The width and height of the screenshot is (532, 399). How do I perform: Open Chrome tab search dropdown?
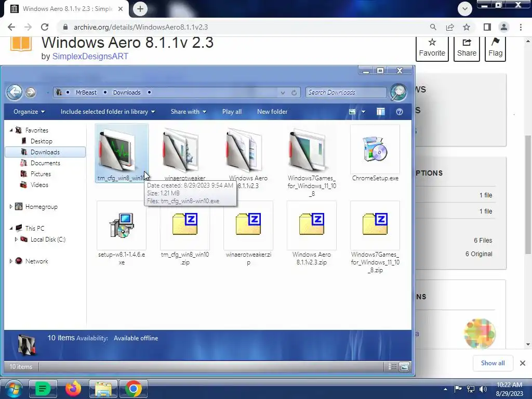point(465,9)
